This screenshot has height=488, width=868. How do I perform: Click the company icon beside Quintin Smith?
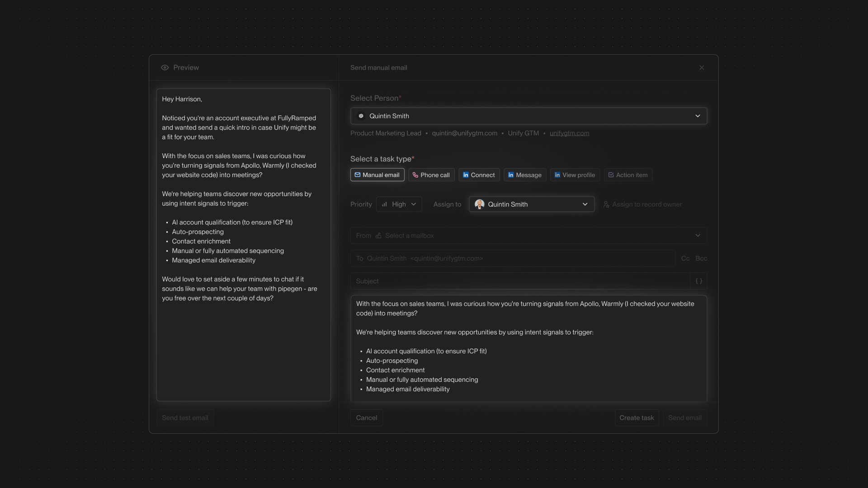click(x=361, y=116)
